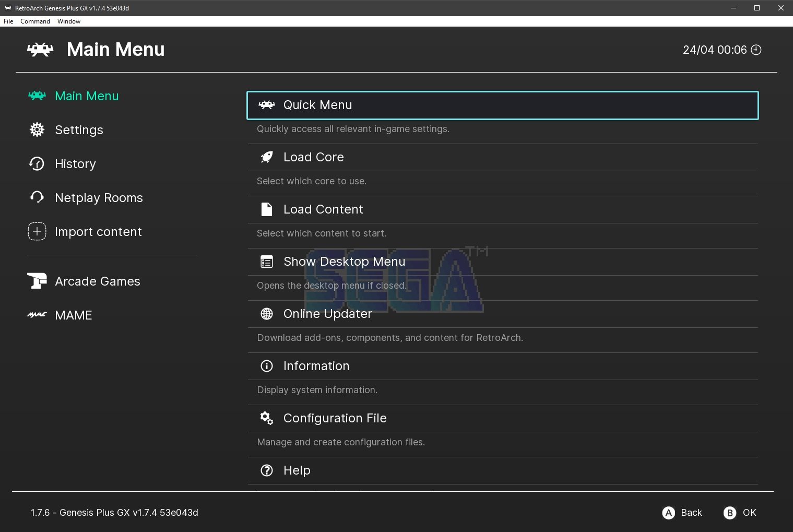Click the Configuration File gears icon

tap(267, 418)
